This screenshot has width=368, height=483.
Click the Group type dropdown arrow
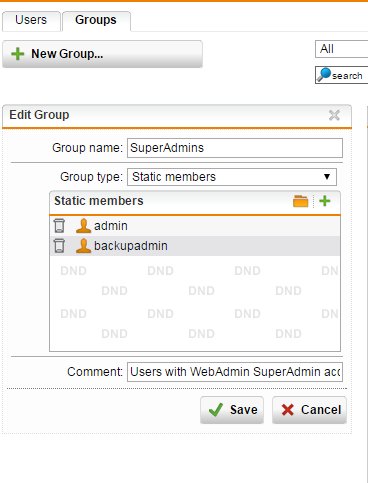pos(327,177)
